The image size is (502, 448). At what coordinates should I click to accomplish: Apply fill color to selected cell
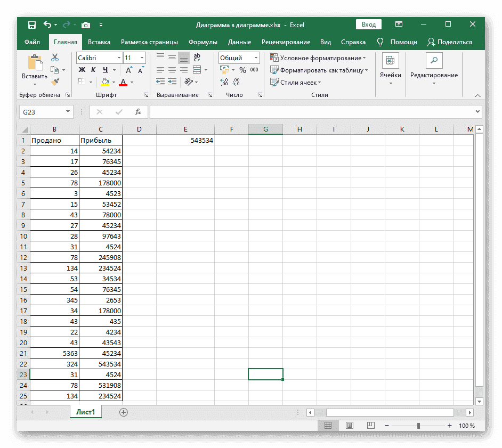(x=106, y=82)
